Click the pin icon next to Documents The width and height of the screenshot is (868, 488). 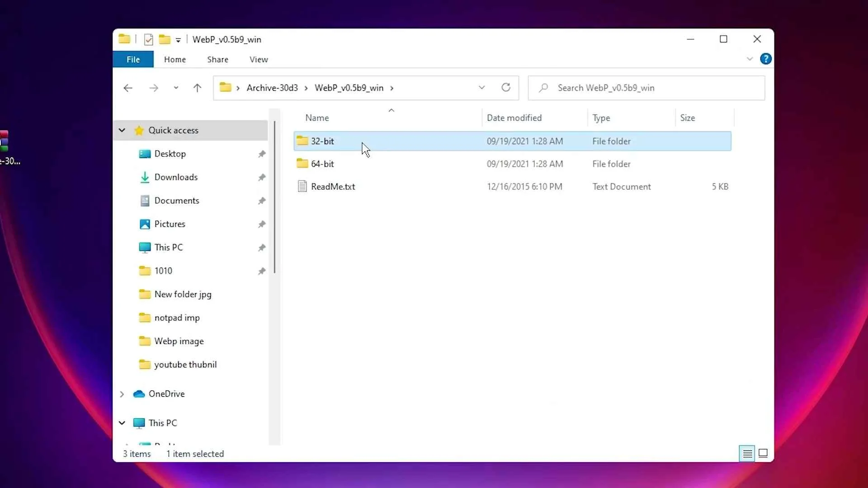(x=262, y=201)
